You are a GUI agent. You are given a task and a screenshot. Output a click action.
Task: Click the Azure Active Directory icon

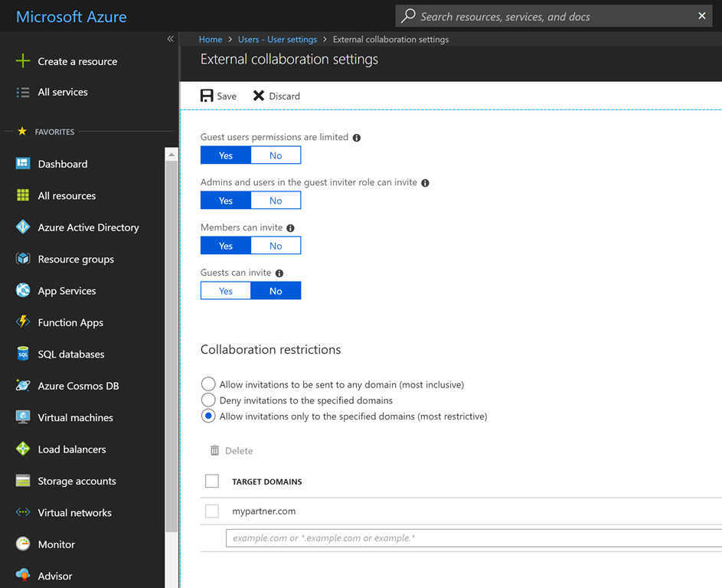point(23,227)
